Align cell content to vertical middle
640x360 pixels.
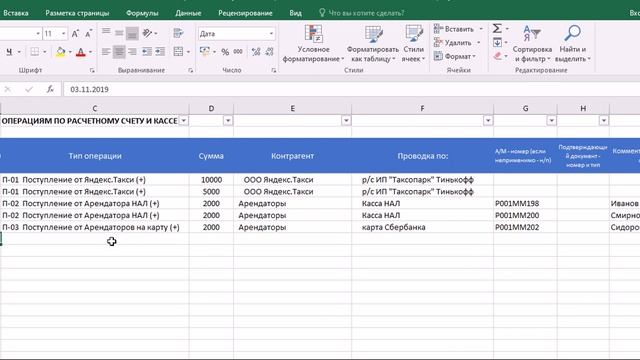point(119,33)
